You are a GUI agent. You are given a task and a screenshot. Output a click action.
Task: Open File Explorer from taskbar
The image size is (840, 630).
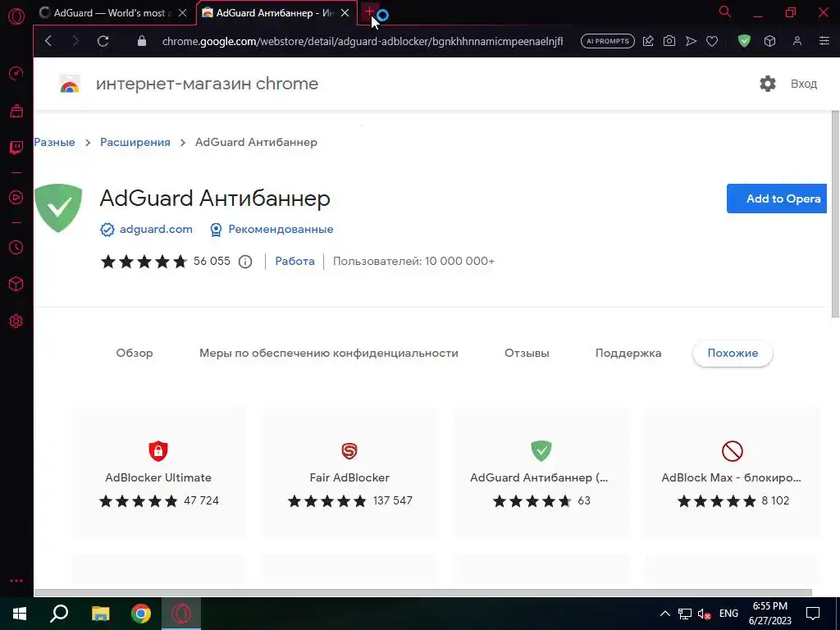click(100, 614)
